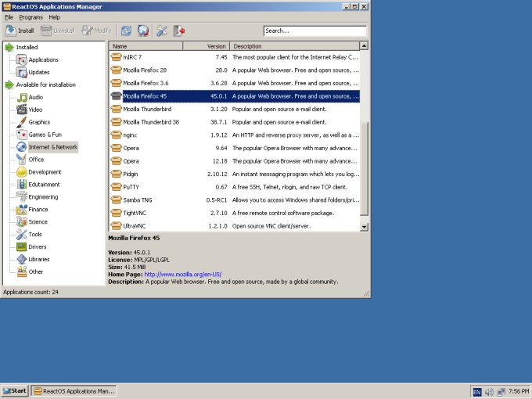
Task: Select the Installed tree node
Action: (x=27, y=47)
